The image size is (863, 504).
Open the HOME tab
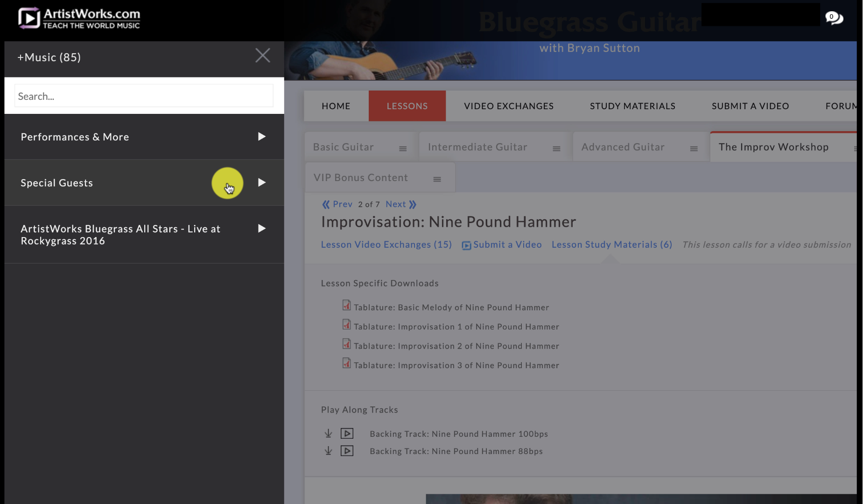point(336,106)
